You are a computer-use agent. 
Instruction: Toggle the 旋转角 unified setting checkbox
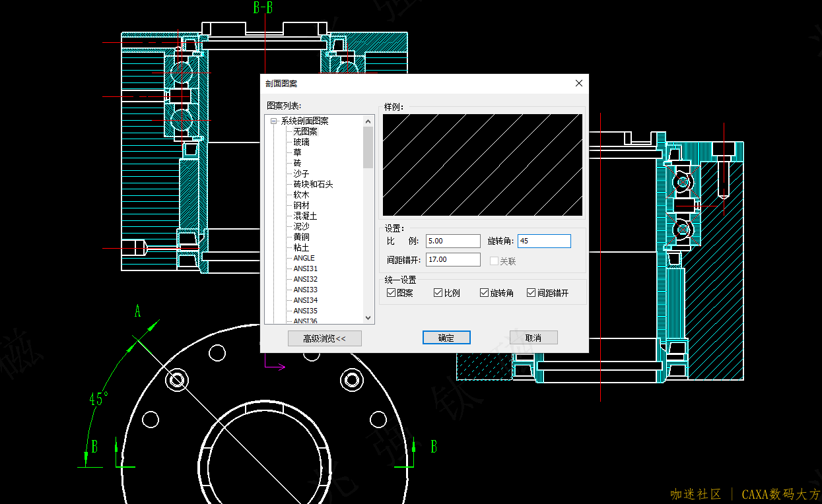(485, 293)
